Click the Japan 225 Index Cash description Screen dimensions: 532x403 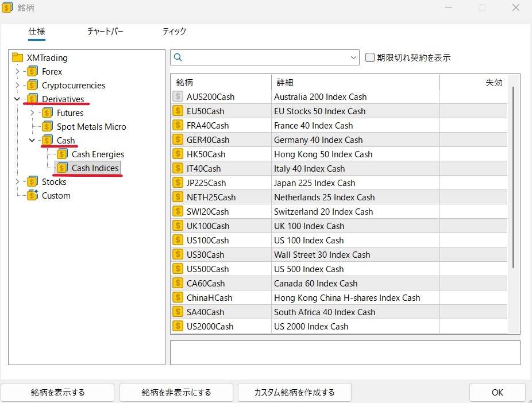coord(314,183)
